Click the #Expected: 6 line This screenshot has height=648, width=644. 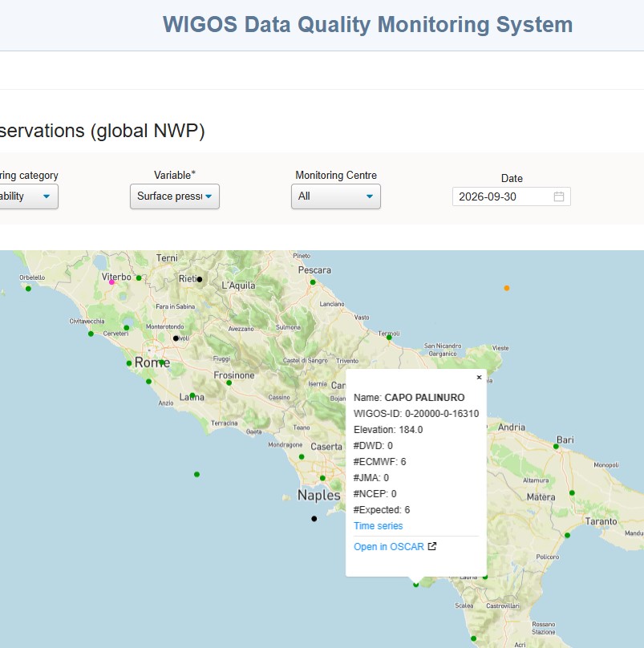point(382,510)
